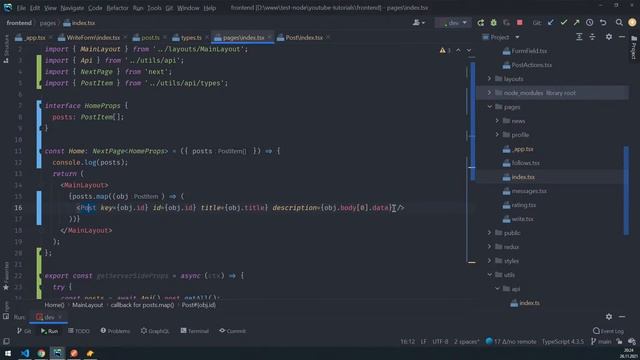
Task: Click the Git Push arrow icon
Action: (576, 23)
